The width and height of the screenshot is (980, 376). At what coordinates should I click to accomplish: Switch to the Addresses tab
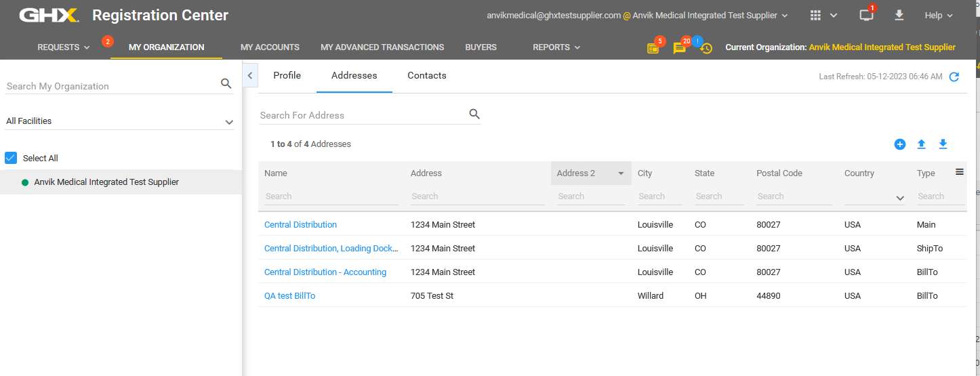coord(354,76)
